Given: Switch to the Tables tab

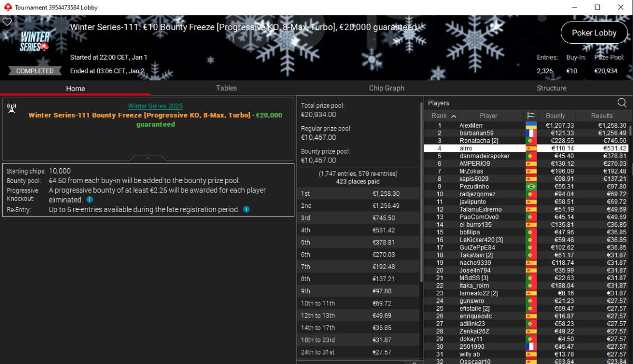Looking at the screenshot, I should point(226,88).
